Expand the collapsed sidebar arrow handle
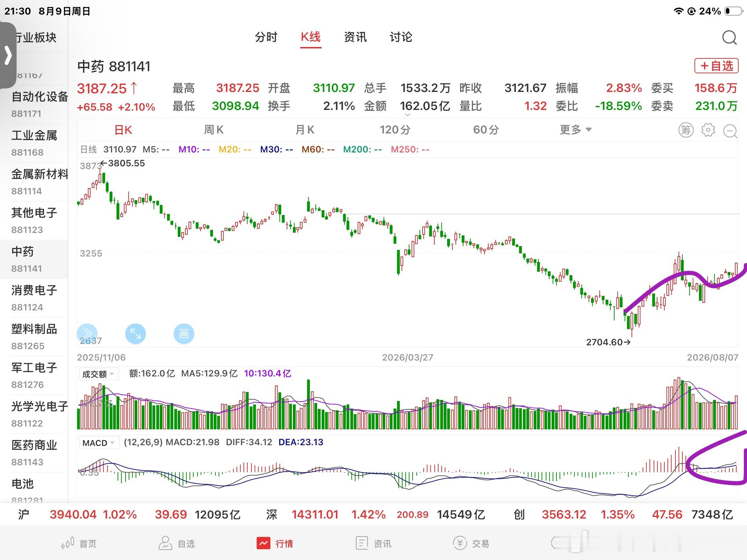The image size is (747, 560). (8, 55)
